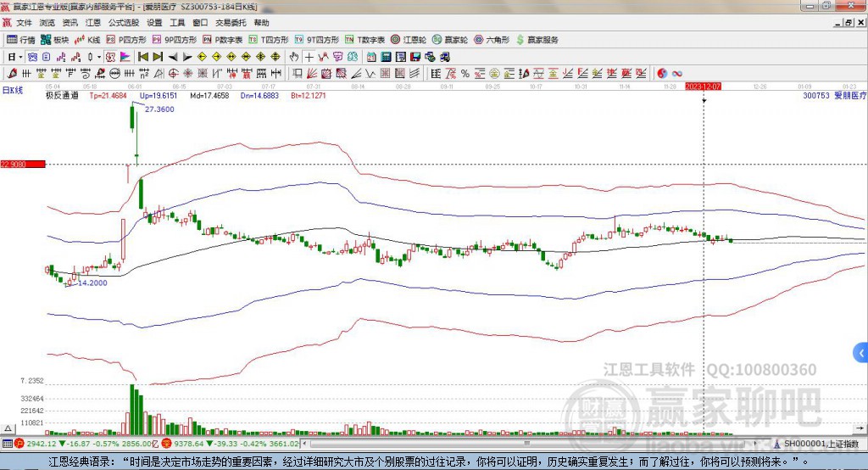
Task: Open the 日K线 period label
Action: coord(12,90)
